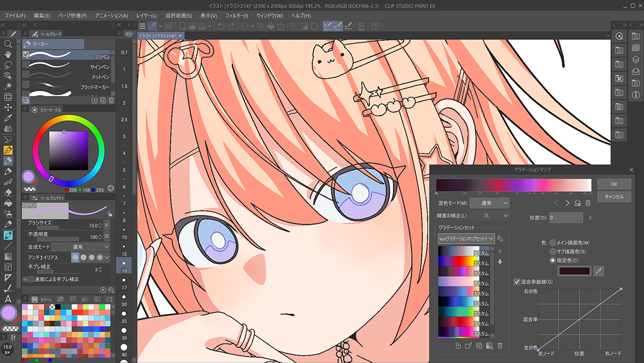This screenshot has height=363, width=644.
Task: Open the フィルター menu
Action: click(237, 16)
